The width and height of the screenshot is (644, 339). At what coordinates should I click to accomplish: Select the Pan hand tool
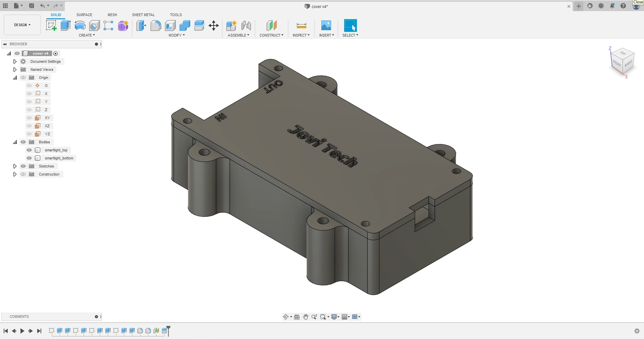tap(306, 317)
